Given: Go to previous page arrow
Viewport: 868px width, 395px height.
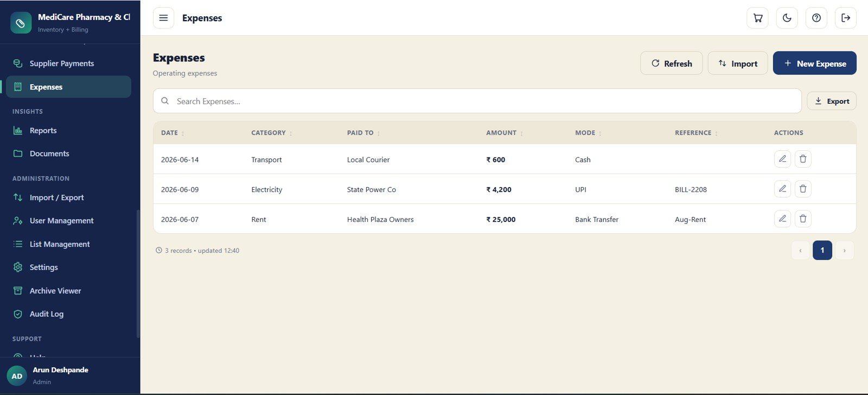Looking at the screenshot, I should [800, 250].
